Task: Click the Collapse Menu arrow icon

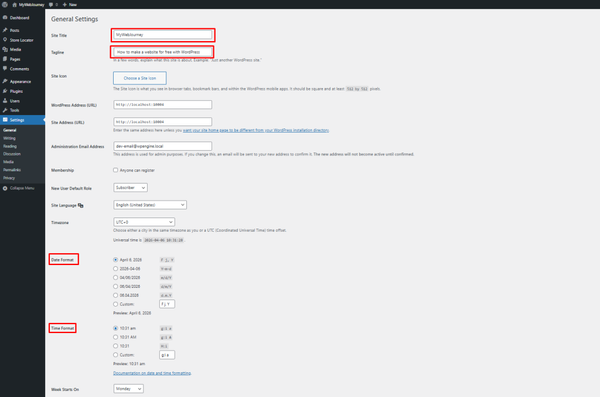Action: click(5, 188)
